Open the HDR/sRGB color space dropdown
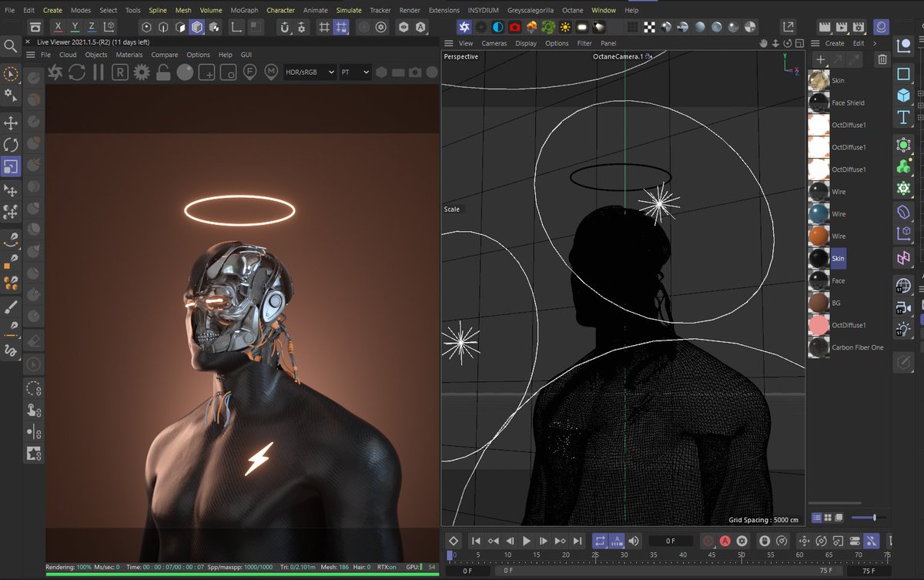Image resolution: width=924 pixels, height=580 pixels. (310, 72)
